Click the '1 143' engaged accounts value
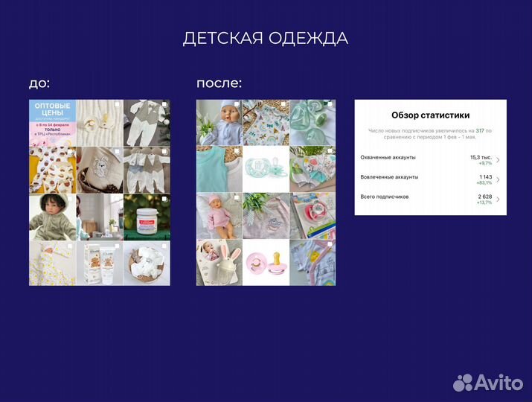The height and width of the screenshot is (402, 532). pos(486,177)
